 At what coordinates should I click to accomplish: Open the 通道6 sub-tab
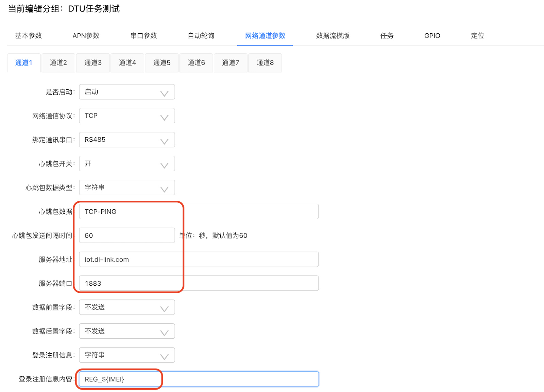[196, 63]
